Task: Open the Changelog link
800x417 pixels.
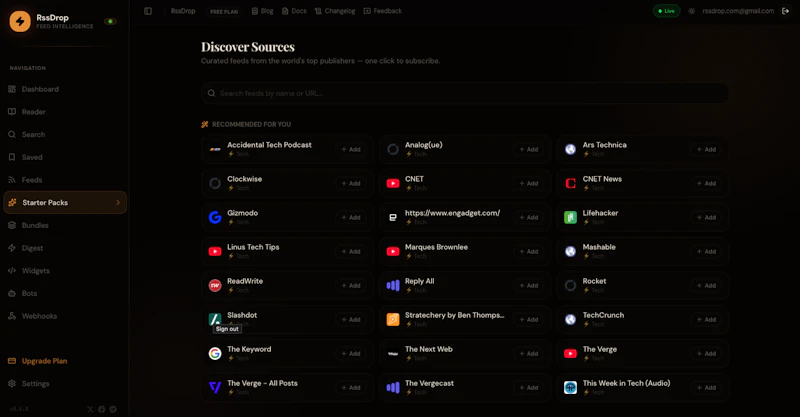Action: point(335,11)
